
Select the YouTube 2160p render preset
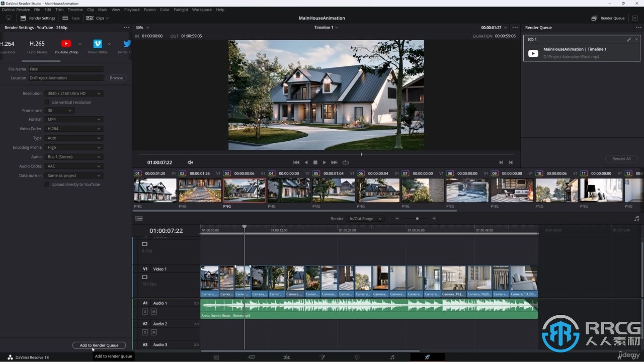pyautogui.click(x=66, y=46)
